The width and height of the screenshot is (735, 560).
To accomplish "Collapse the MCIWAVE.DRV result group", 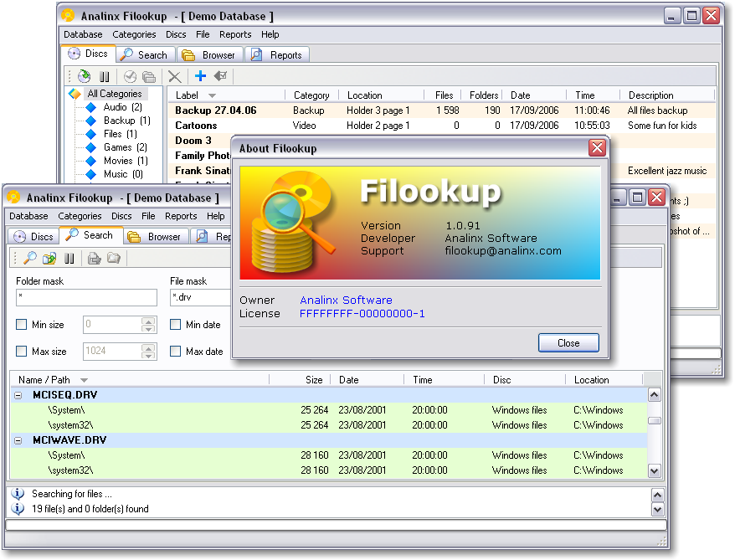I will pyautogui.click(x=18, y=440).
